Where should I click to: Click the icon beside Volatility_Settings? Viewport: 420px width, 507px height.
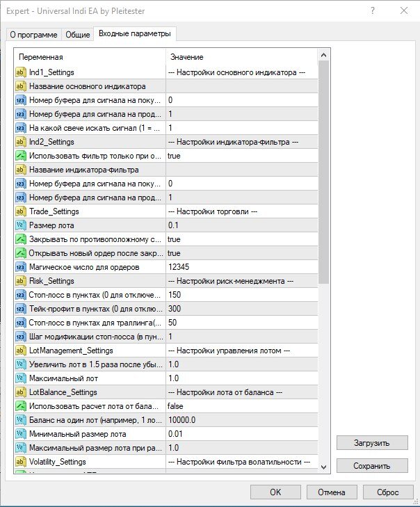coord(20,461)
